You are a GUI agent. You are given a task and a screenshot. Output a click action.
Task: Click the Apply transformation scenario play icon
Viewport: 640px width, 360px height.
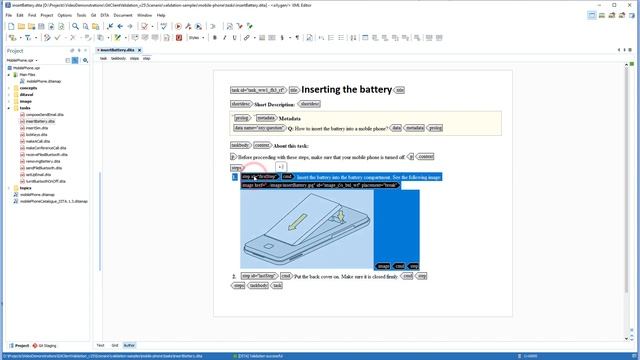178,26
